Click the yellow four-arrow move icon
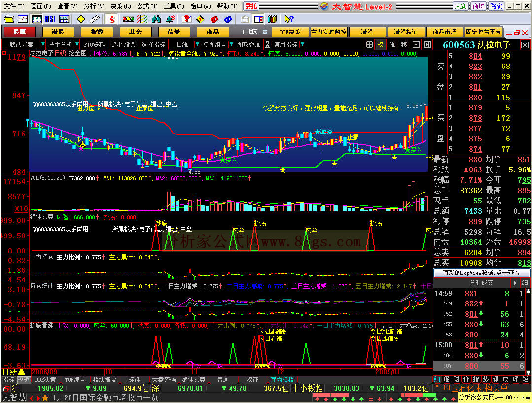Viewport: 532px width, 403px height. pyautogui.click(x=80, y=19)
